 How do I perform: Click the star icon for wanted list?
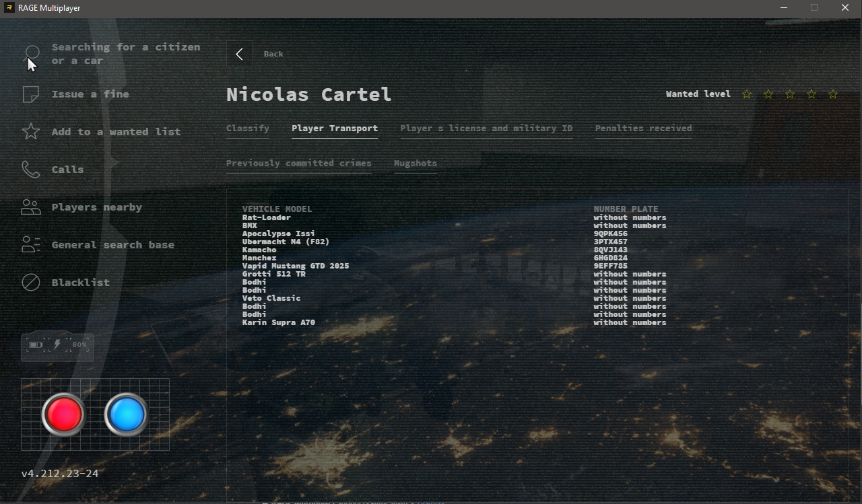click(x=31, y=132)
